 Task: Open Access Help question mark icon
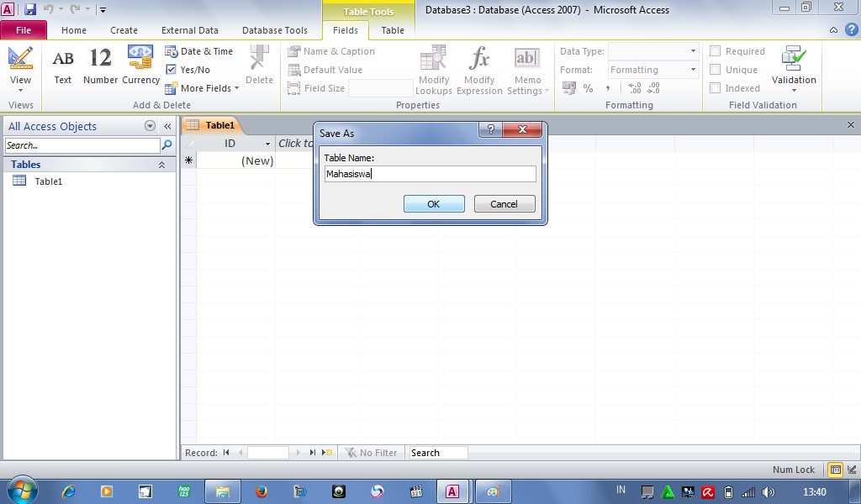pos(851,29)
